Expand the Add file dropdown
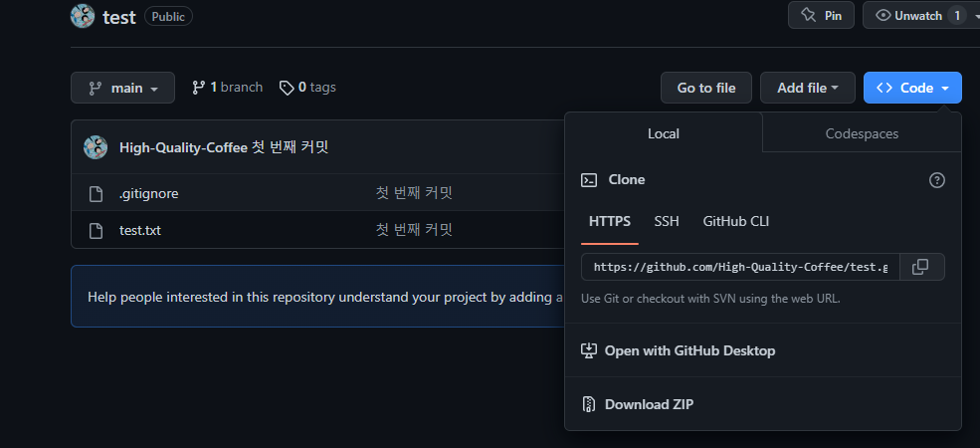Viewport: 980px width, 448px height. pyautogui.click(x=808, y=88)
